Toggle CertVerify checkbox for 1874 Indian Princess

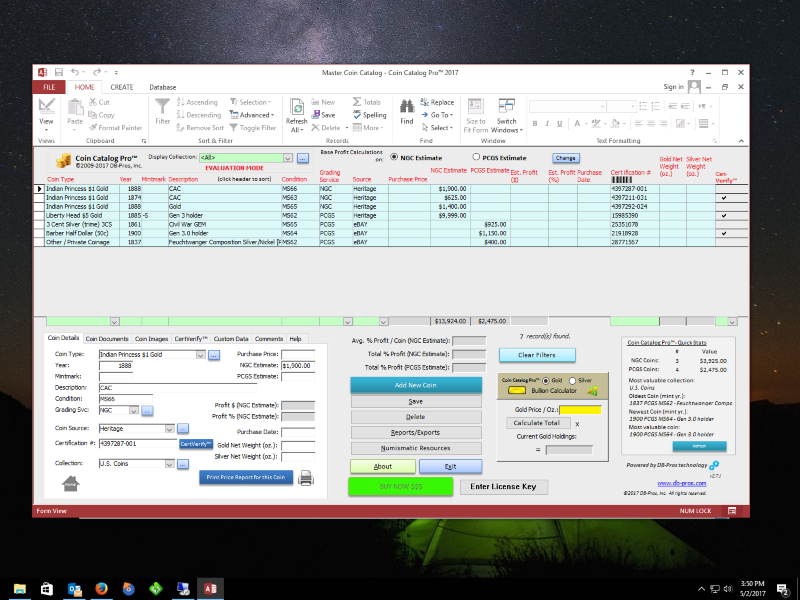[724, 197]
